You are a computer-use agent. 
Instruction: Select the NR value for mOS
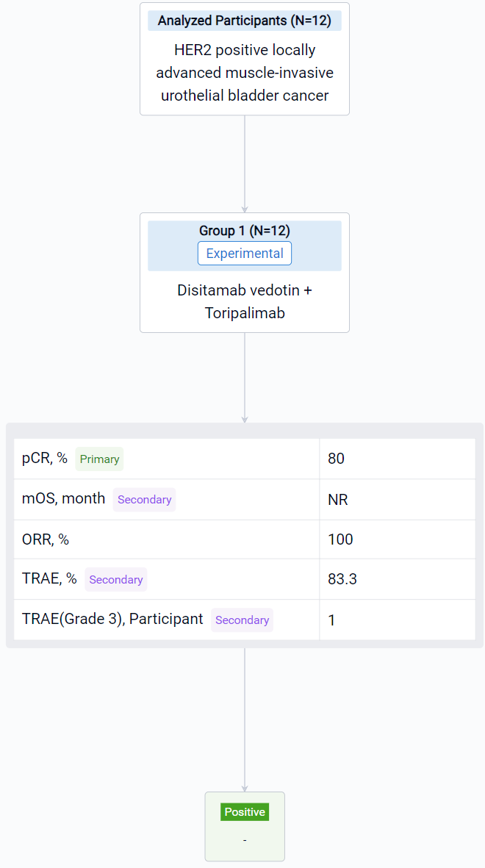(x=337, y=500)
